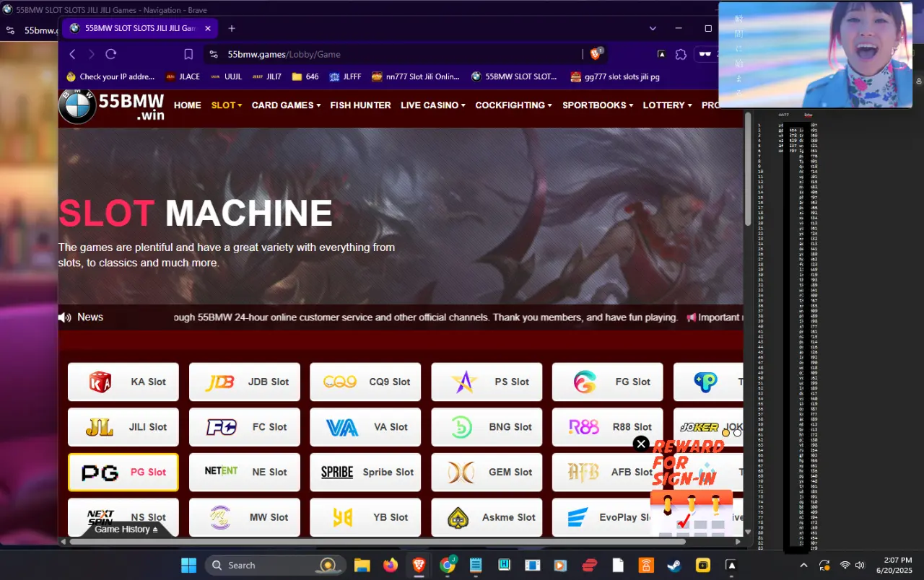Click the bookmark icon in address bar
The image size is (924, 580).
pos(188,54)
